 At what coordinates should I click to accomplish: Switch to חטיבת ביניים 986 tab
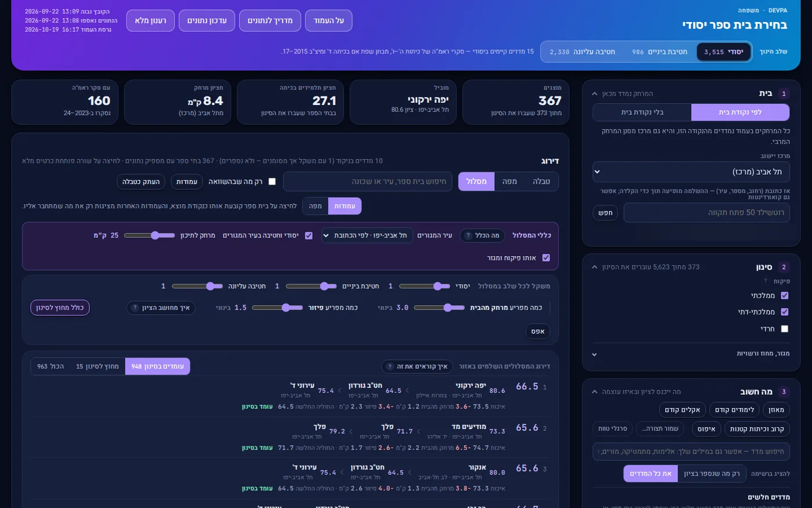[x=659, y=52]
